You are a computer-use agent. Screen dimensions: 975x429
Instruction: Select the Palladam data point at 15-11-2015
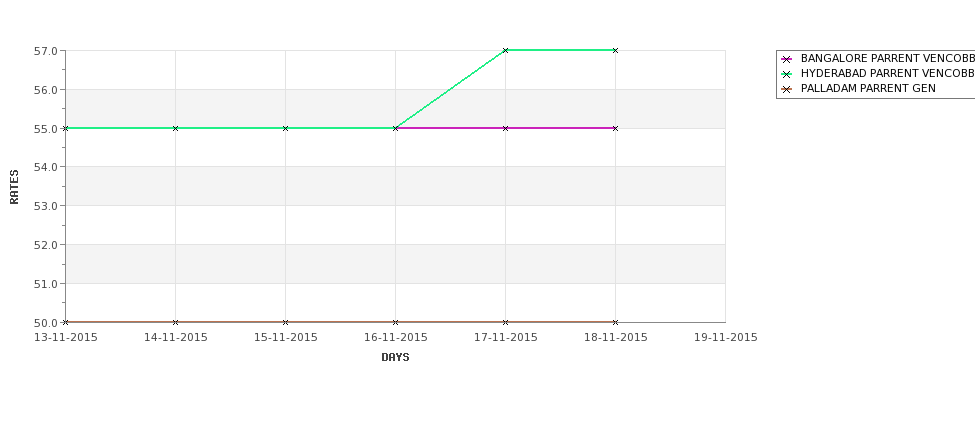(x=285, y=322)
